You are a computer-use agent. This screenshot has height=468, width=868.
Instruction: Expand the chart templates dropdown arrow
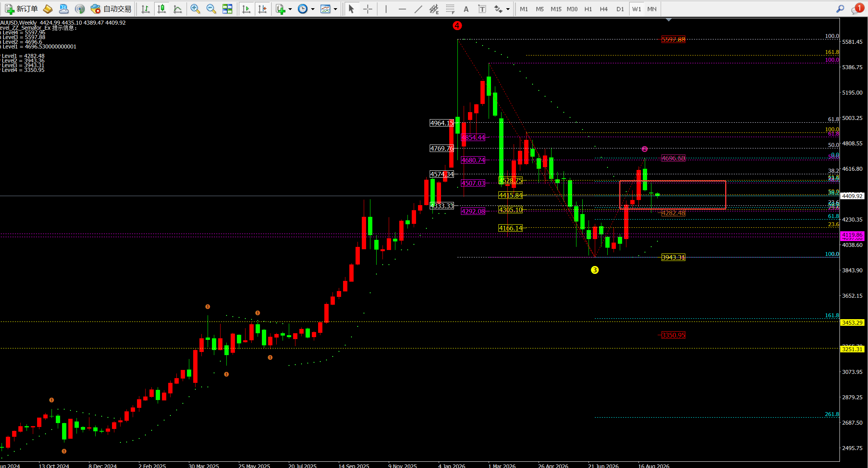[335, 9]
